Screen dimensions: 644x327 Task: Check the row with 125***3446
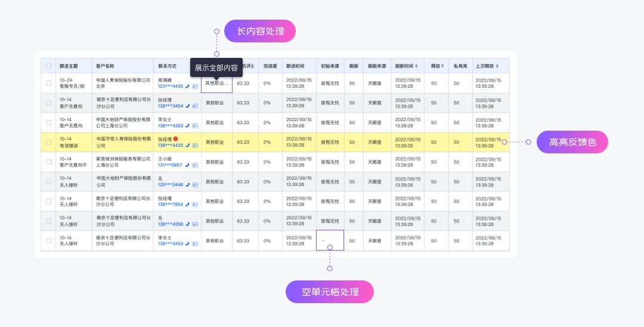click(49, 181)
